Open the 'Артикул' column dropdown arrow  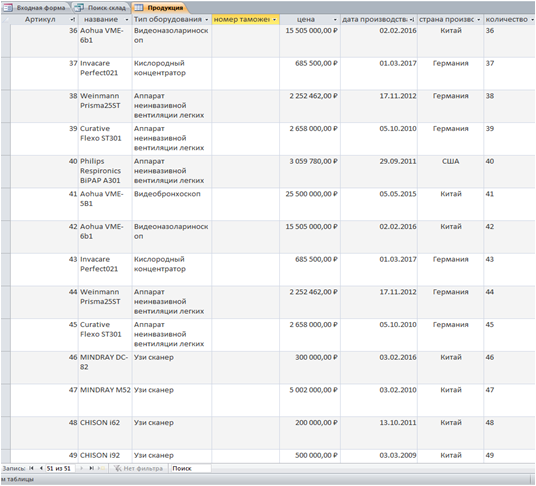pyautogui.click(x=73, y=19)
